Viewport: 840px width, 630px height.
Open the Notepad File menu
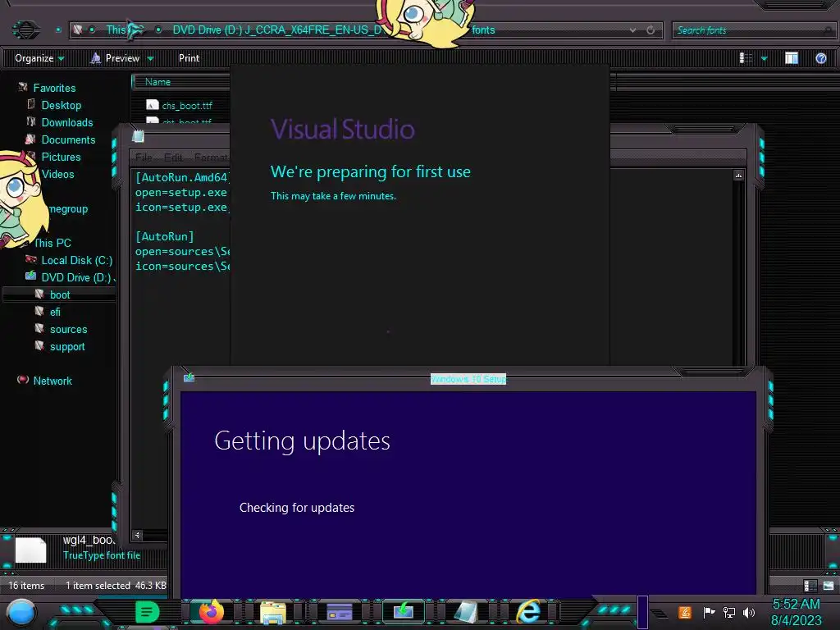[143, 157]
